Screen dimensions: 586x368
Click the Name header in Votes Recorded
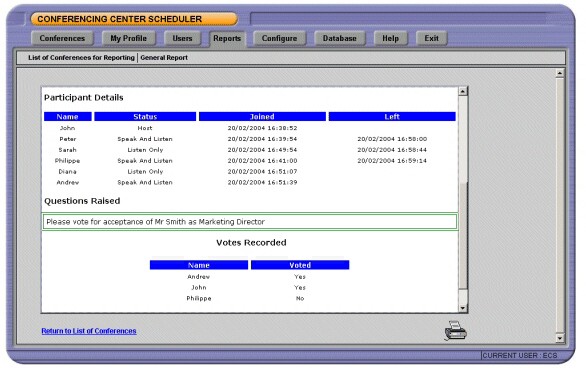199,265
